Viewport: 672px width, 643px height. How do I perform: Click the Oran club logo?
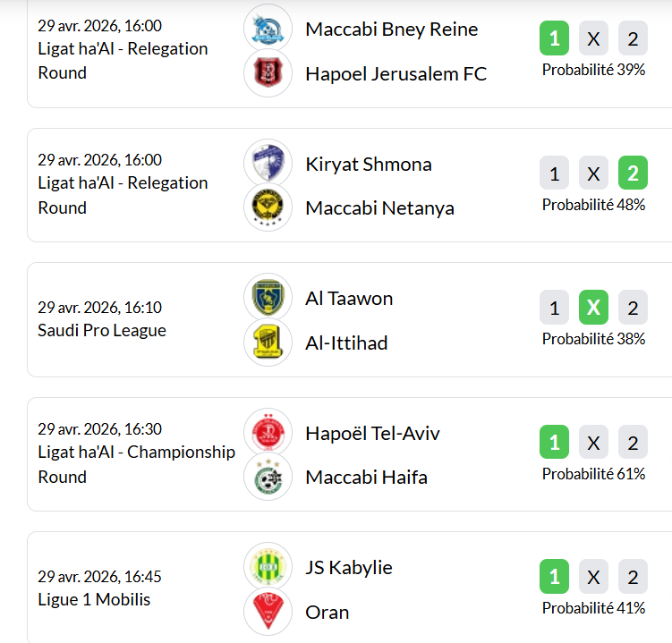coord(268,612)
